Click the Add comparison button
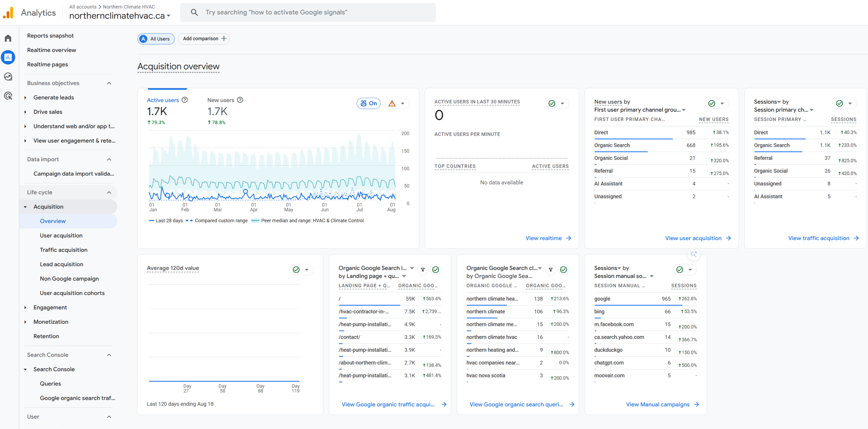 click(204, 39)
